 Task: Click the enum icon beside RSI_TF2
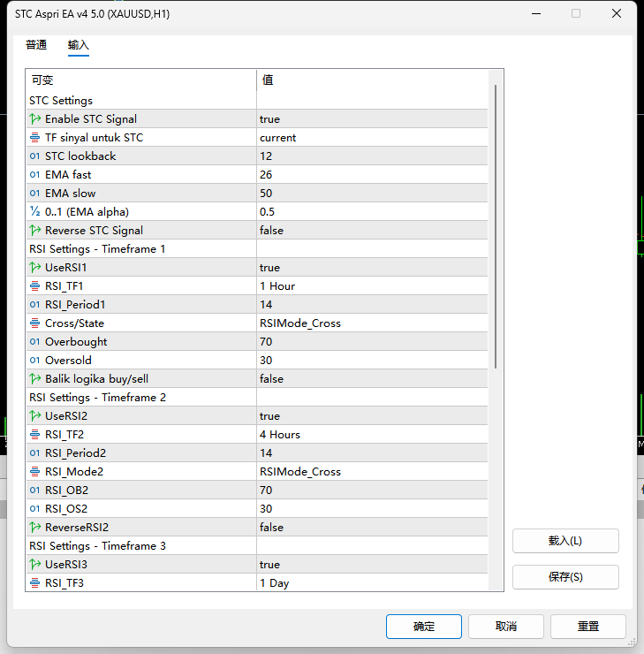35,435
